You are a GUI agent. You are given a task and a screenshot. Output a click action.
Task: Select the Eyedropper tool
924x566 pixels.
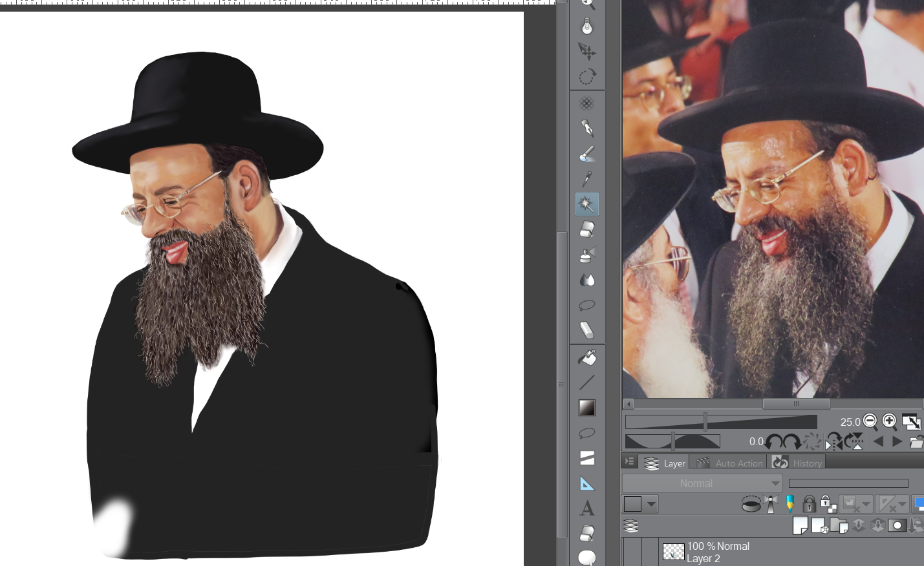coord(587,179)
